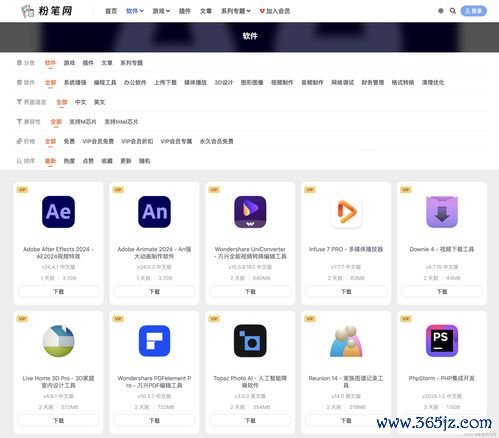Click VIP badge on Adobe Animate card

(x=118, y=190)
